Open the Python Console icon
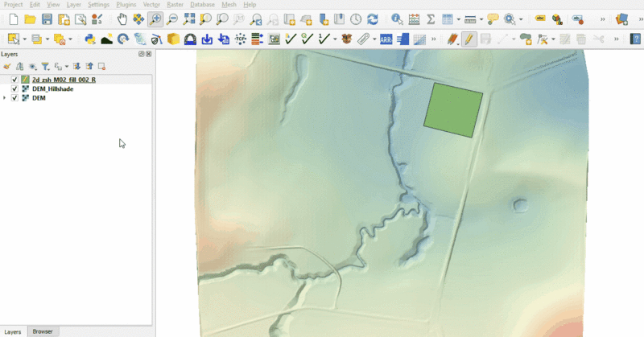The image size is (644, 337). (x=90, y=39)
